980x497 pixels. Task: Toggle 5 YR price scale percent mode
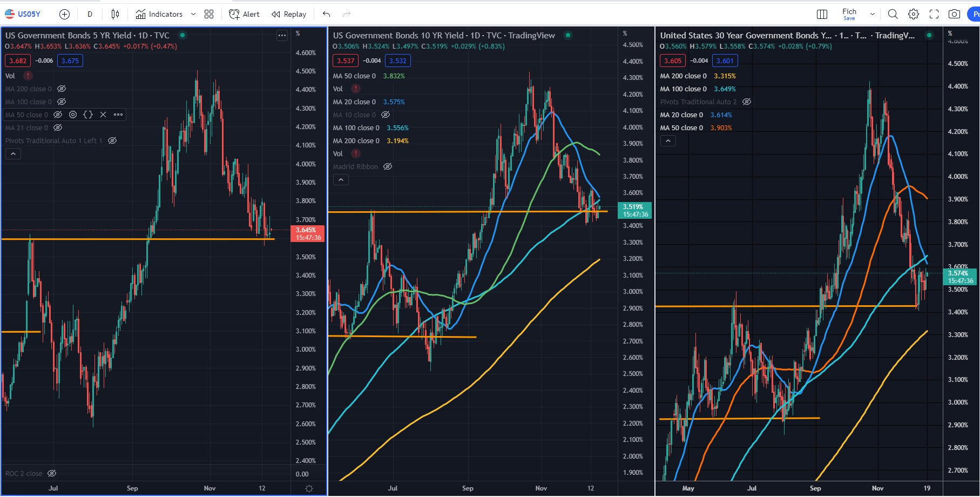[298, 33]
